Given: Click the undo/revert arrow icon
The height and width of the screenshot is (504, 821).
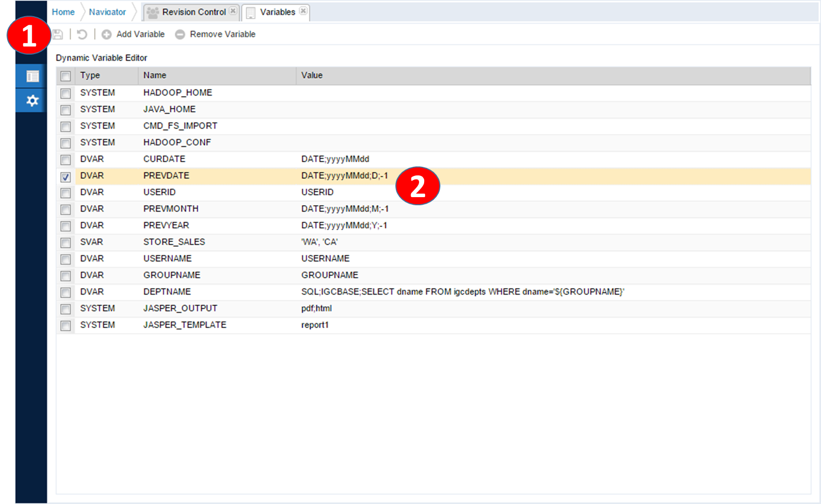Looking at the screenshot, I should pyautogui.click(x=82, y=34).
